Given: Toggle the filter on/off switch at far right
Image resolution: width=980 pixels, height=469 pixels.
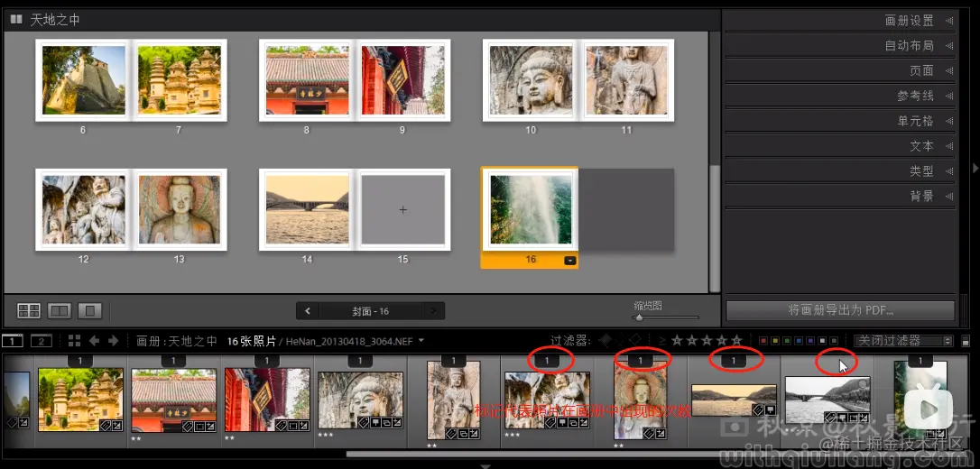Looking at the screenshot, I should pyautogui.click(x=965, y=341).
